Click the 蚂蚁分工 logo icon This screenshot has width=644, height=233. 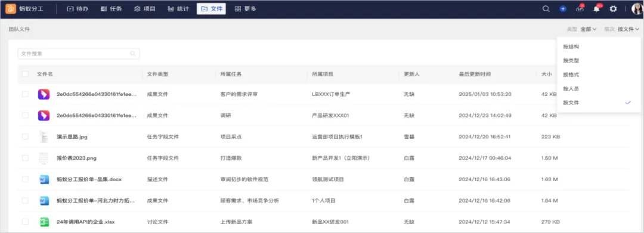[11, 8]
